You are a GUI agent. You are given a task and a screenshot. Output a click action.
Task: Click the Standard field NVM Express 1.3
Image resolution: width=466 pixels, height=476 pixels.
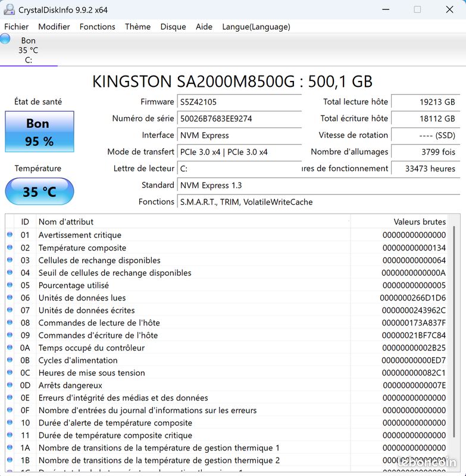(319, 186)
